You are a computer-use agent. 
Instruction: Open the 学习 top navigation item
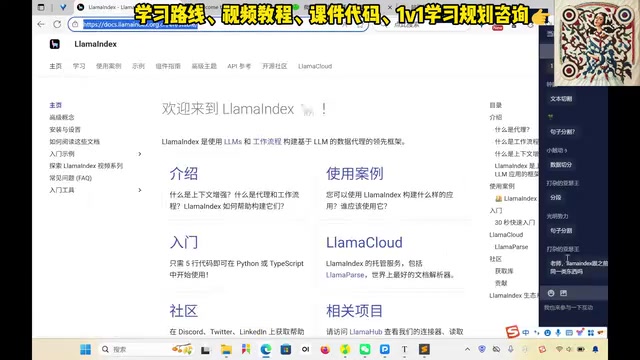pyautogui.click(x=79, y=66)
